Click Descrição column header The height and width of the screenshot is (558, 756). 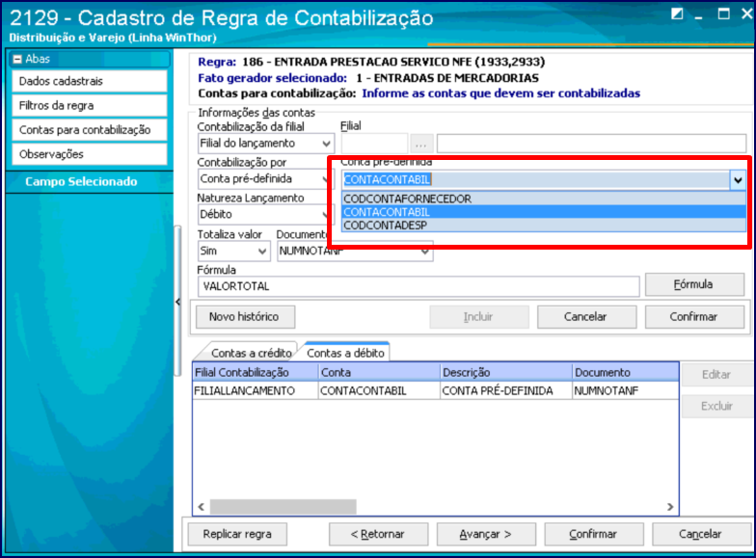[x=506, y=372]
